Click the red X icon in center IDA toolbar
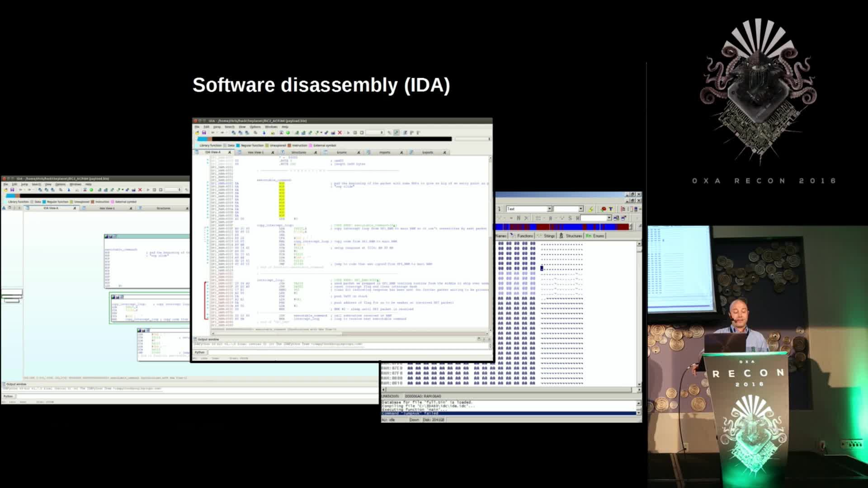868x488 pixels. [x=340, y=132]
